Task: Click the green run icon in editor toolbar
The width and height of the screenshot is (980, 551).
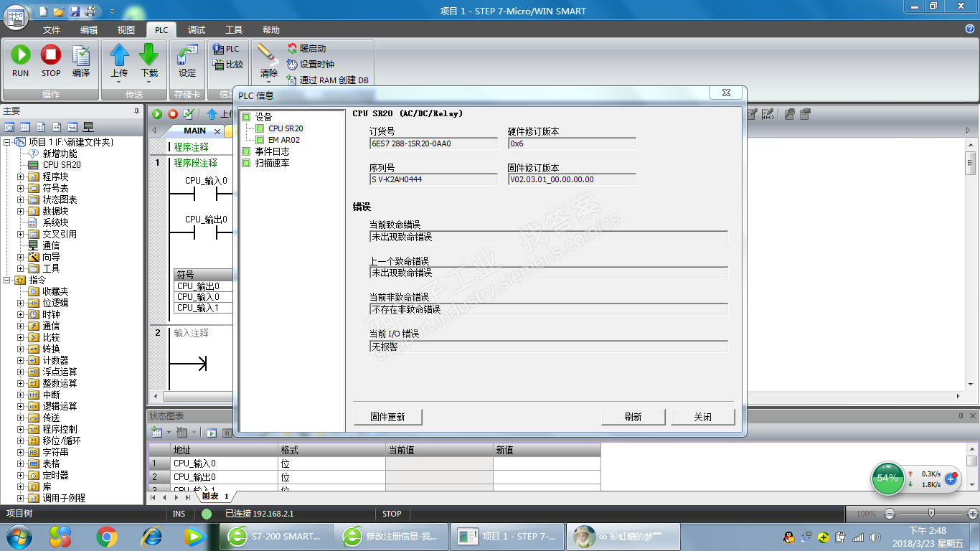Action: (156, 114)
